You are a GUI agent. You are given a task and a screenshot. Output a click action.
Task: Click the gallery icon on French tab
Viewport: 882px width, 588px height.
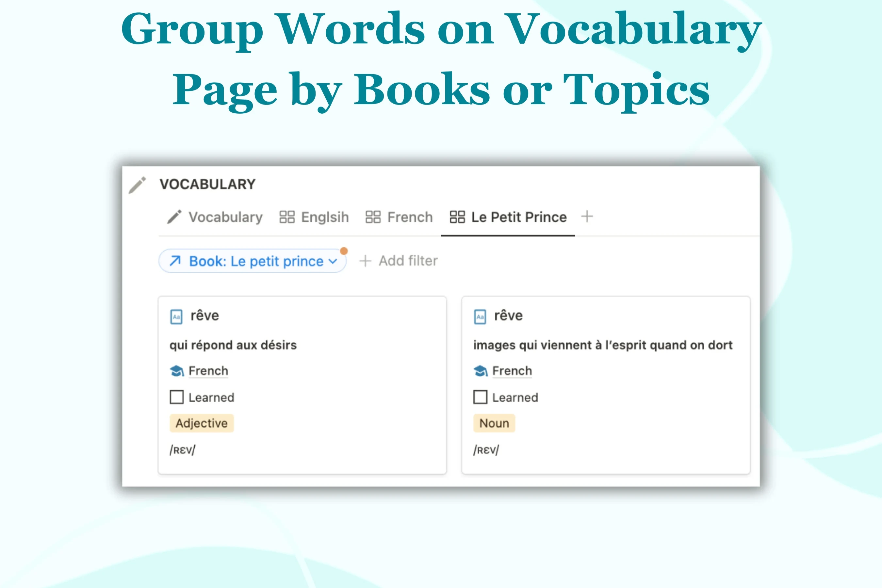tap(373, 217)
